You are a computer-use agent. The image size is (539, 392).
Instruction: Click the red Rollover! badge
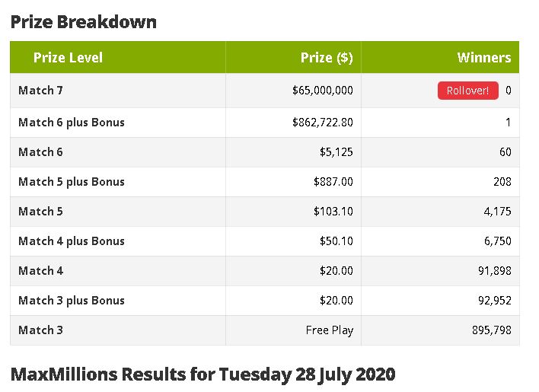click(468, 91)
